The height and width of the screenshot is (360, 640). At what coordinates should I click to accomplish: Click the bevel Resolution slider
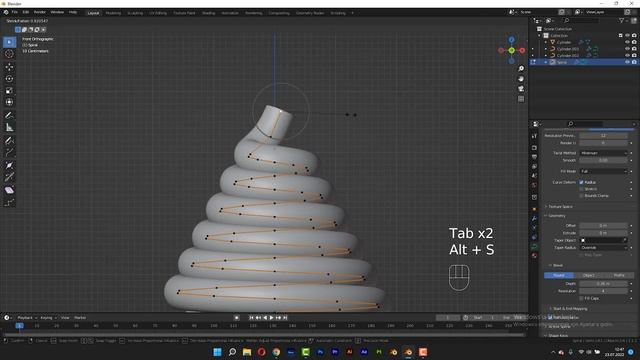coord(603,291)
